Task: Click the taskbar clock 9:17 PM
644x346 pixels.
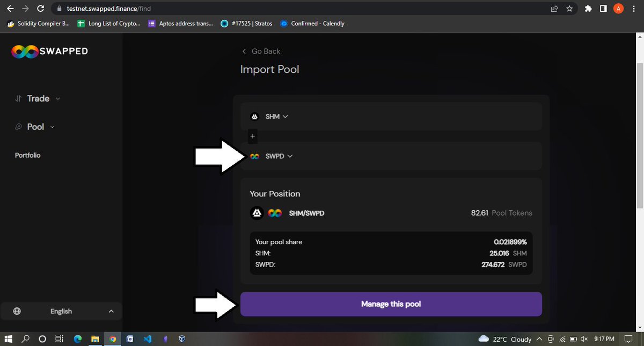Action: [x=604, y=339]
